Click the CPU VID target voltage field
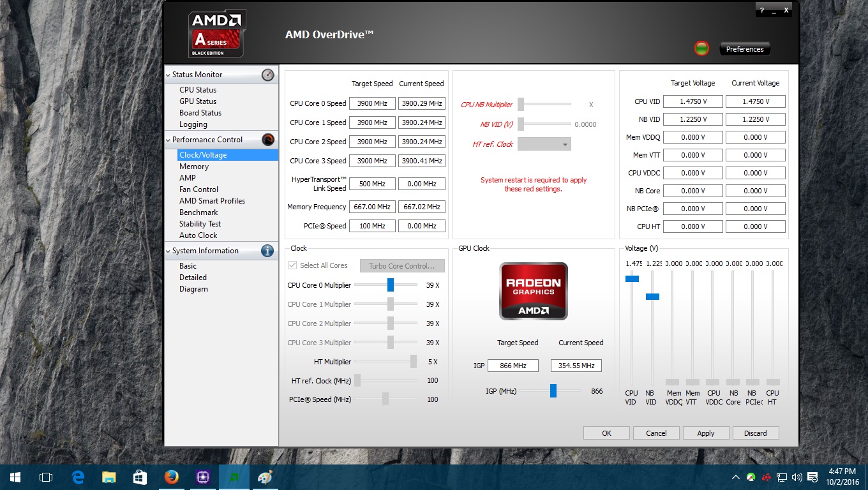Screen dimensions: 868x490 point(693,101)
